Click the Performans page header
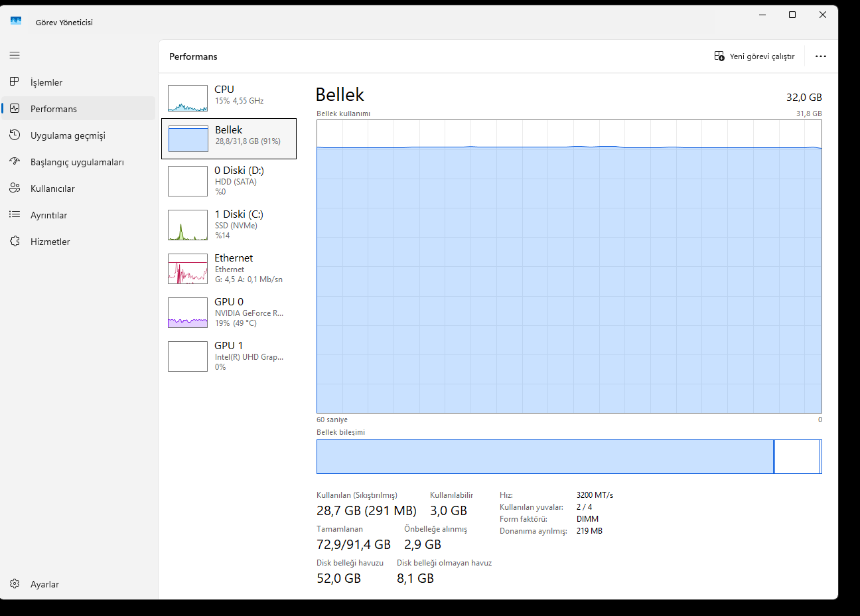860x616 pixels. pos(193,56)
